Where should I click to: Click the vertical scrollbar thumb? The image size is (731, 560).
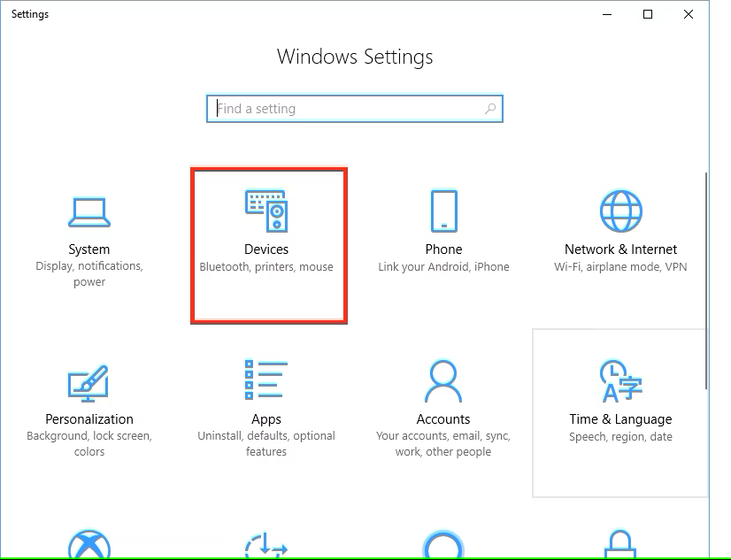click(706, 280)
